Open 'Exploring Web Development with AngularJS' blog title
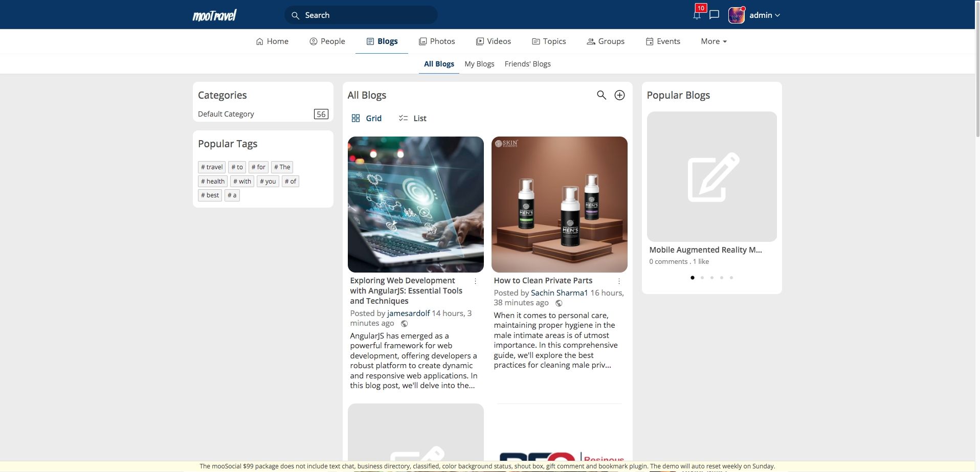The height and width of the screenshot is (472, 980). [x=406, y=291]
